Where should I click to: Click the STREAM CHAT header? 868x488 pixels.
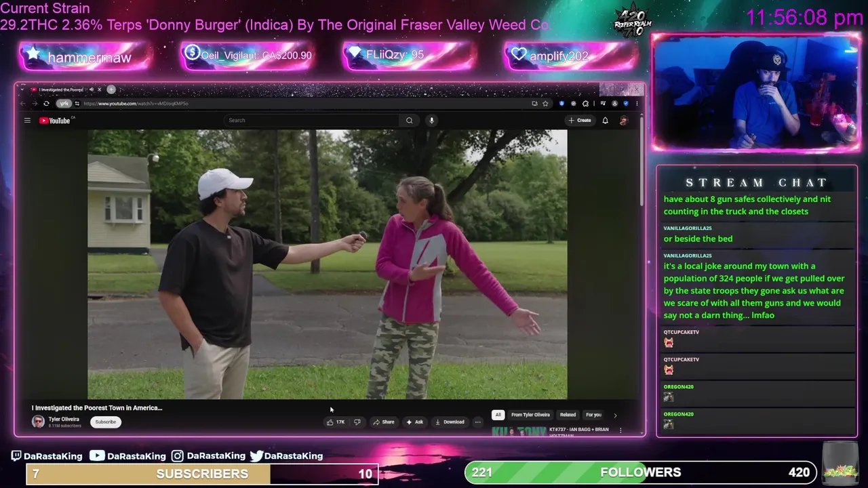pos(756,182)
